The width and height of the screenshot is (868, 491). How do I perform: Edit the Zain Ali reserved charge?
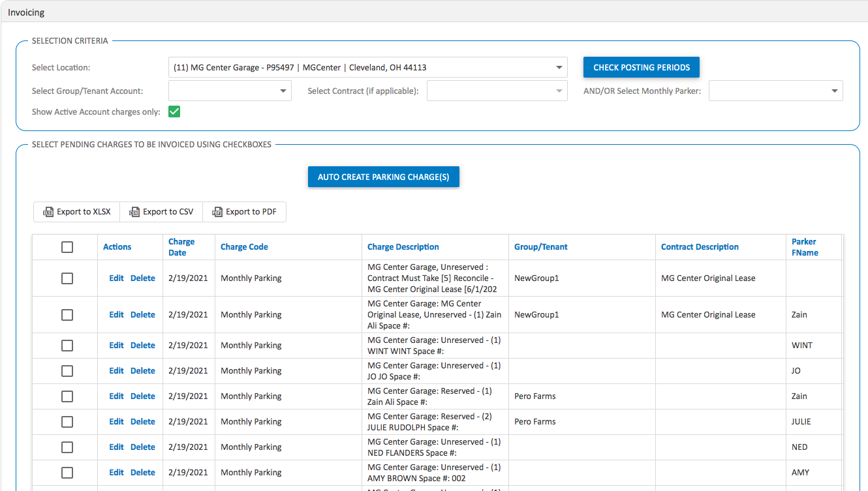(116, 396)
